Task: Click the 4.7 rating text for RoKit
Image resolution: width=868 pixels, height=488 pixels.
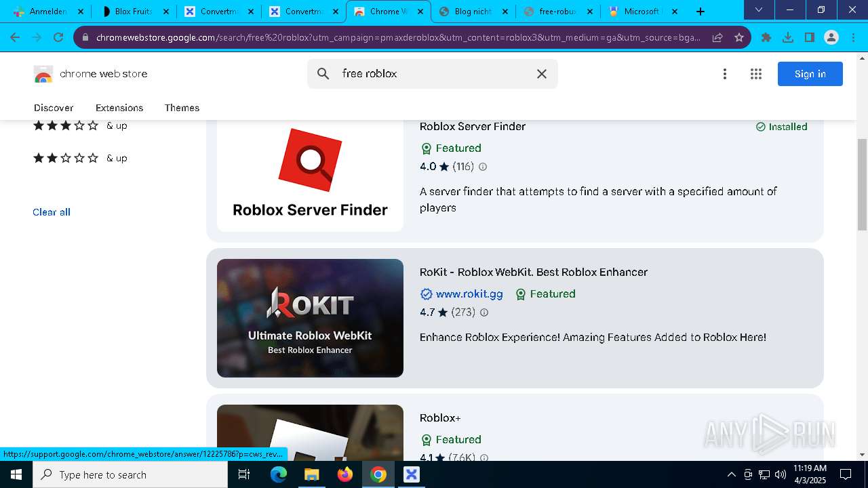Action: 427,312
